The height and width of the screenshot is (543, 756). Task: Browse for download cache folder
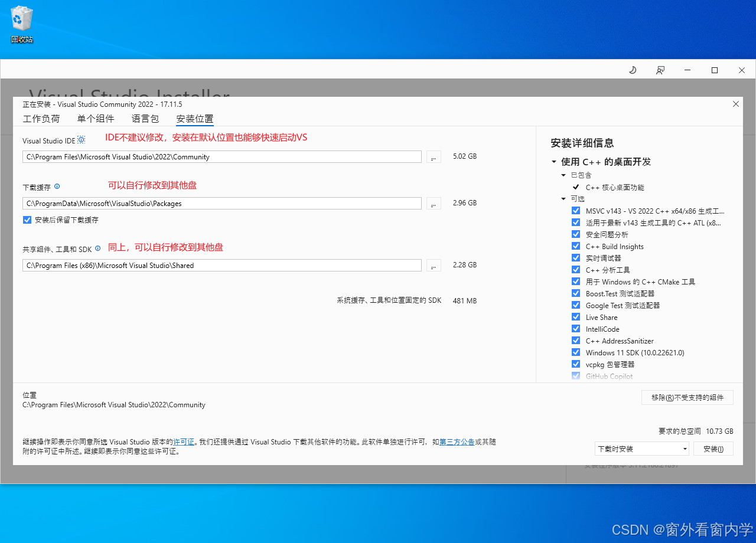434,203
